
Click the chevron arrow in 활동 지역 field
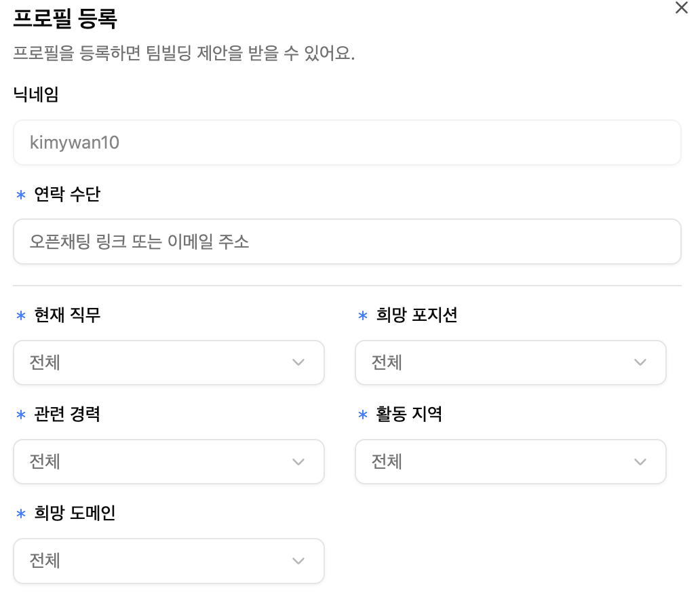[x=640, y=461]
